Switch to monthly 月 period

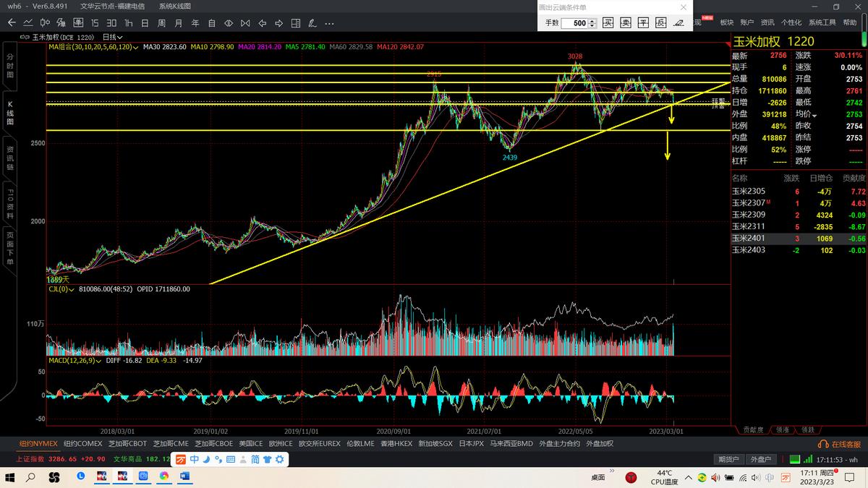[x=178, y=22]
